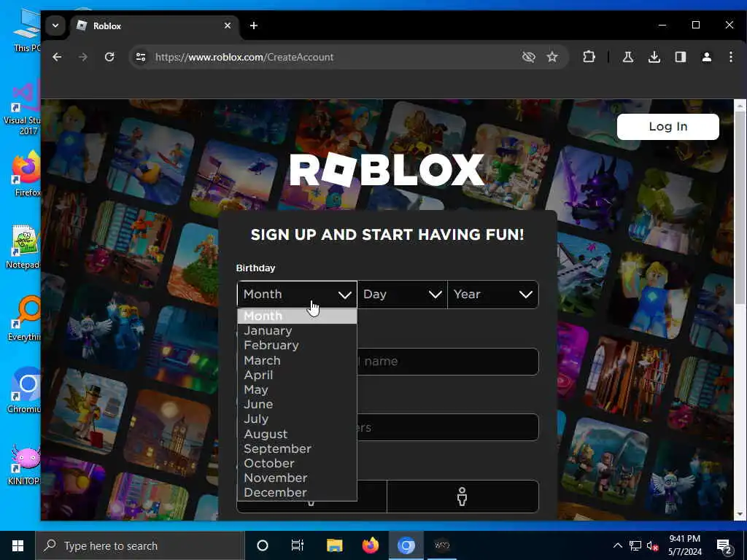Close the Roblox tab

tap(228, 26)
